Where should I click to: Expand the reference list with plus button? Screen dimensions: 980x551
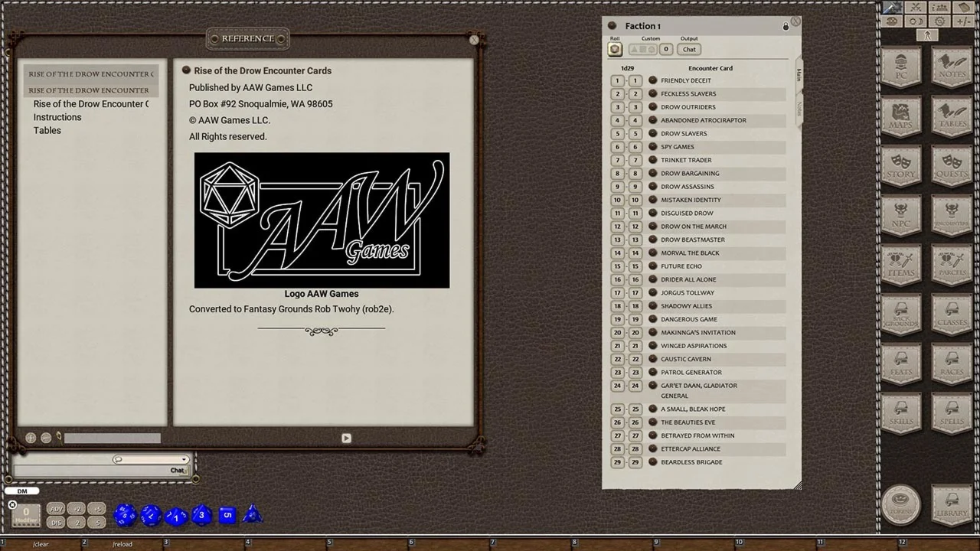pos(31,438)
